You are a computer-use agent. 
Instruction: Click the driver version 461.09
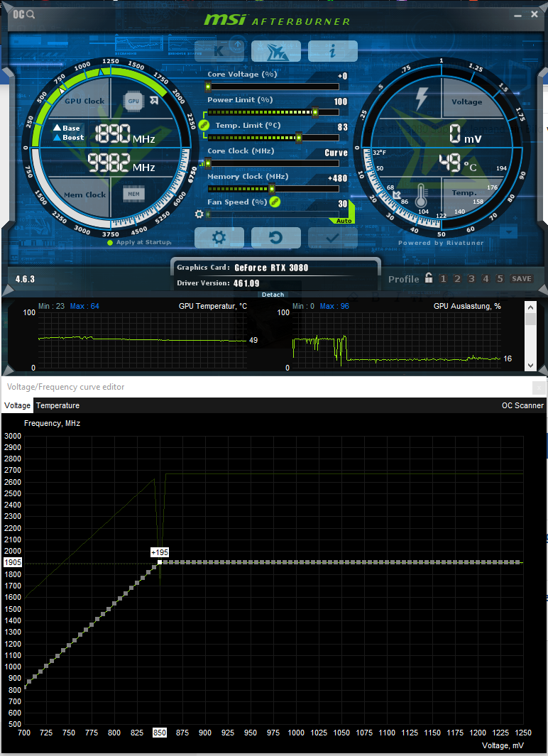pos(246,283)
